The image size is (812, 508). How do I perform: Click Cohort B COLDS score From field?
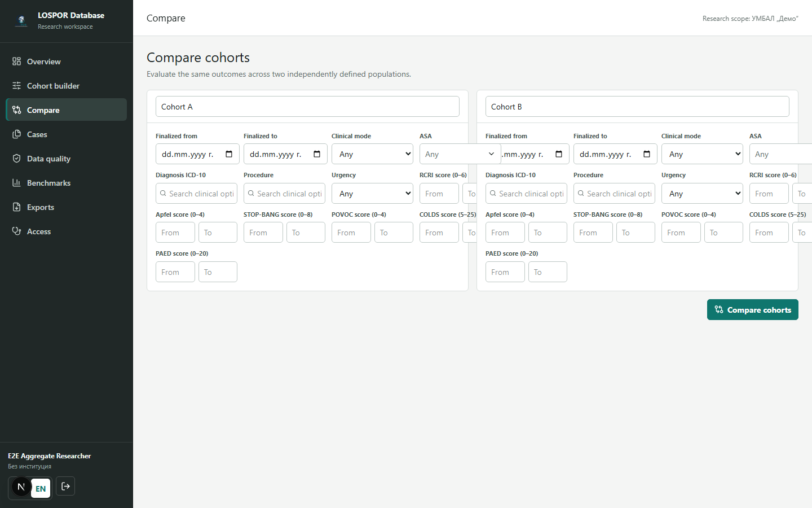click(769, 233)
